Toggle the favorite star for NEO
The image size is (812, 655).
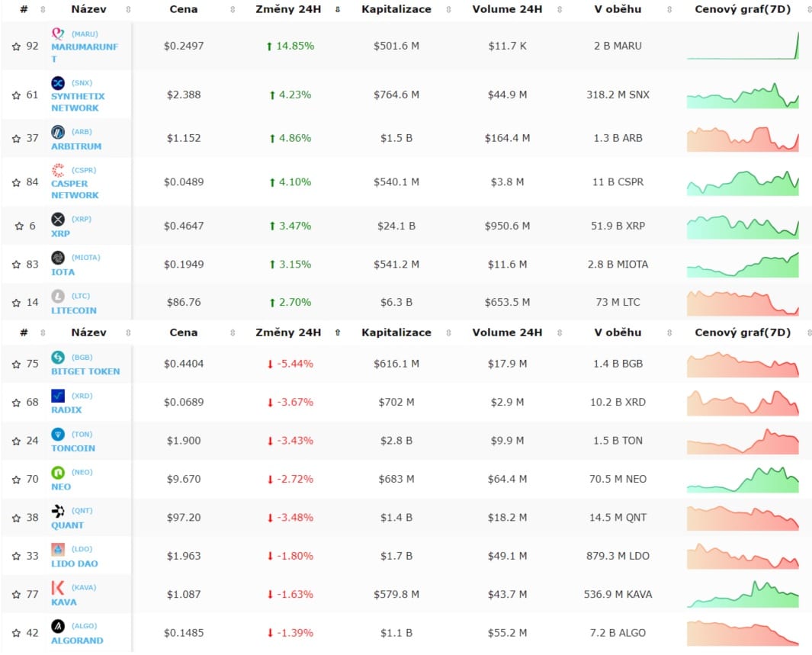pyautogui.click(x=16, y=480)
